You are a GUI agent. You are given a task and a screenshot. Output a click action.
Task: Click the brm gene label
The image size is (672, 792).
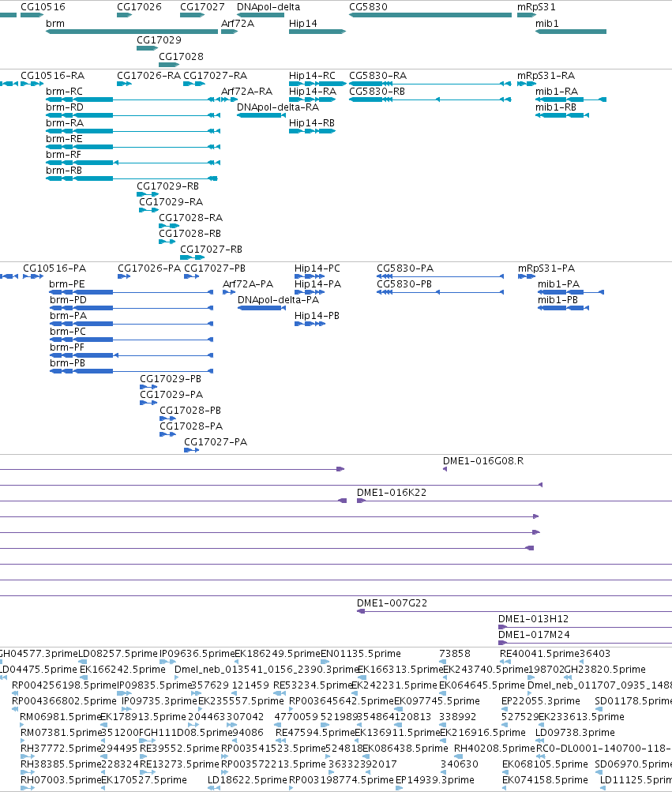point(55,24)
